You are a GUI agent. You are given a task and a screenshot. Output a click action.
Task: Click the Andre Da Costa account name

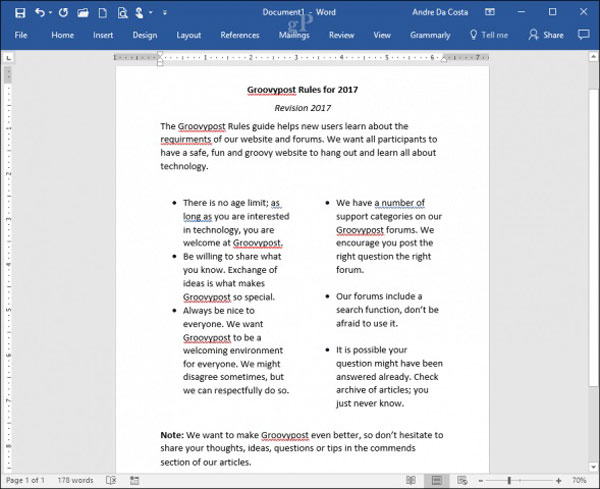coord(440,12)
